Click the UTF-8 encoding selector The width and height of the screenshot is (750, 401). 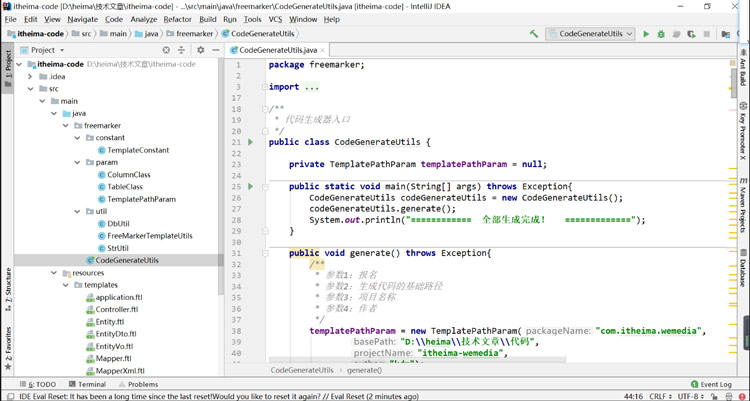pyautogui.click(x=690, y=396)
